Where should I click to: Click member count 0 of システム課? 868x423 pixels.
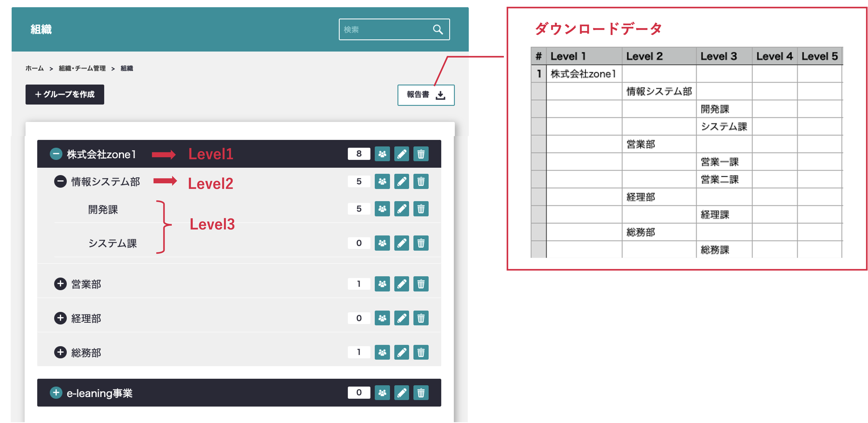tap(359, 243)
